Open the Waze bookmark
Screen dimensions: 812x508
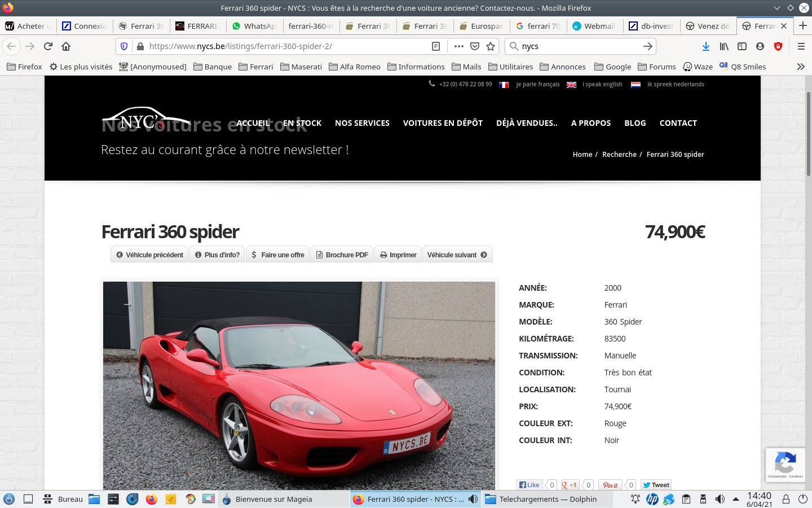point(698,67)
